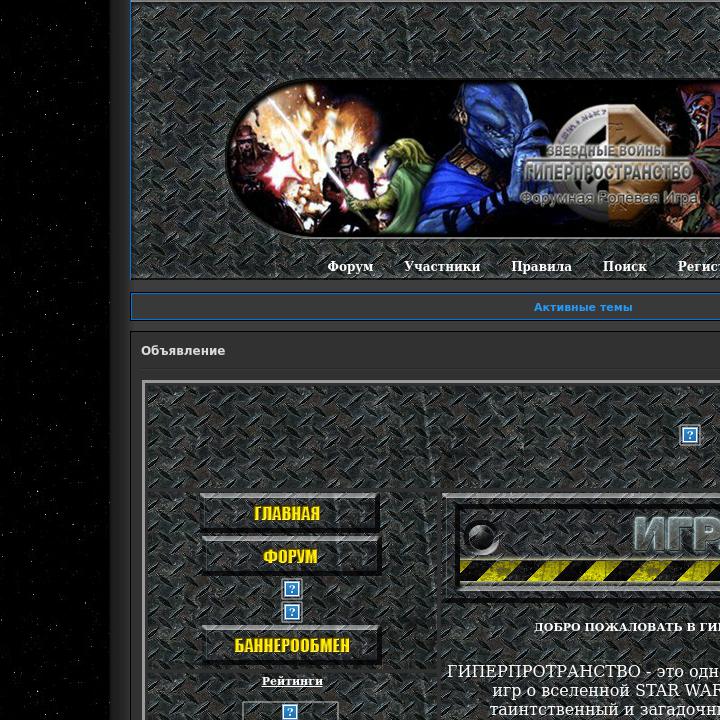Click the ГИПЕРПРОТРАНСТВО description text
The height and width of the screenshot is (720, 720).
(x=583, y=691)
